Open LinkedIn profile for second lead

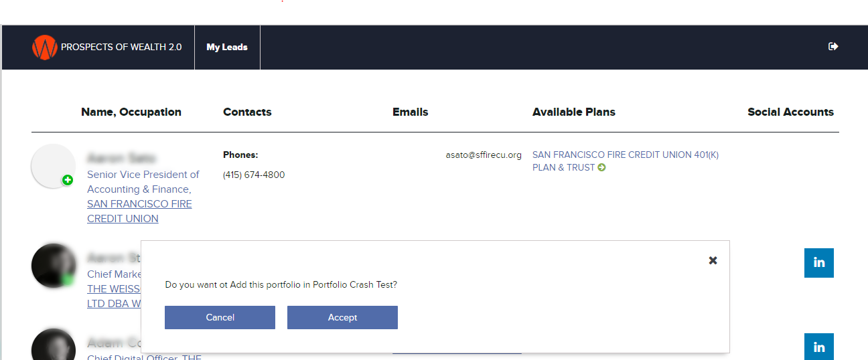click(818, 262)
